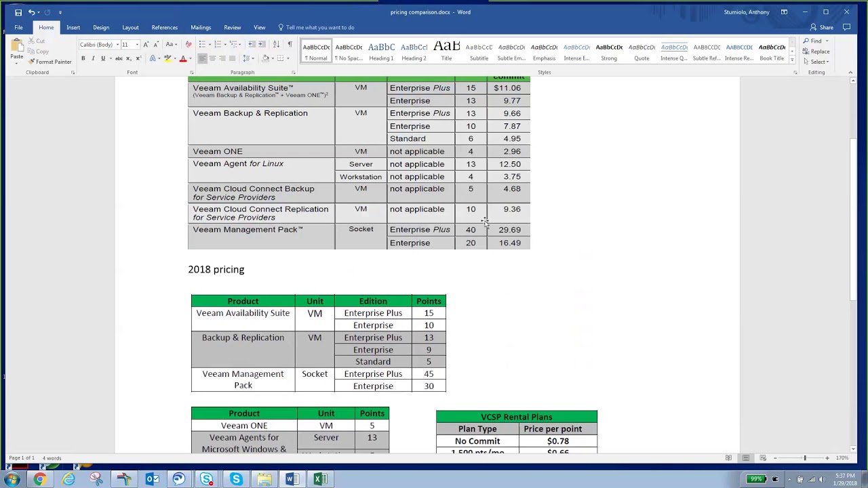
Task: Click the zoom slider handle
Action: click(x=805, y=458)
